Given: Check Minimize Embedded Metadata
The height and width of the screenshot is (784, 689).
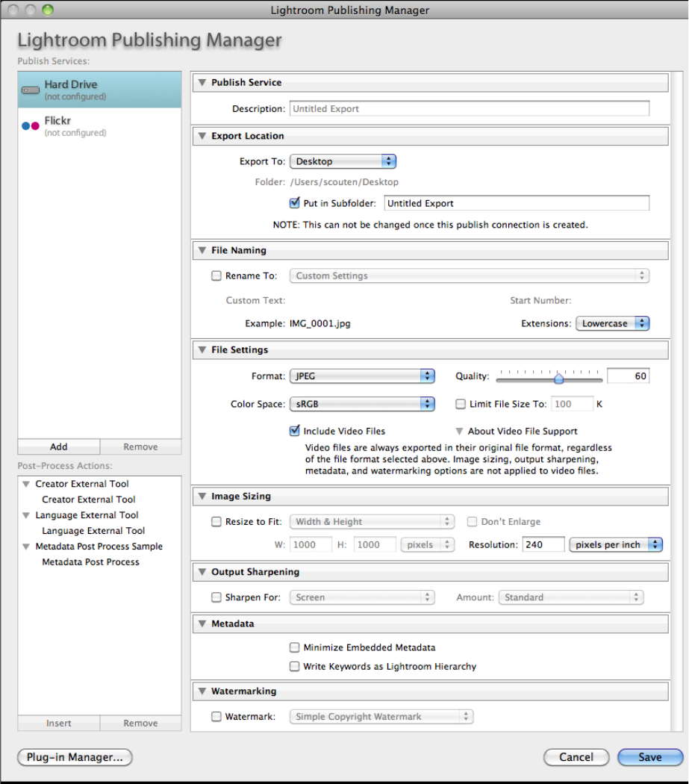Looking at the screenshot, I should (295, 647).
